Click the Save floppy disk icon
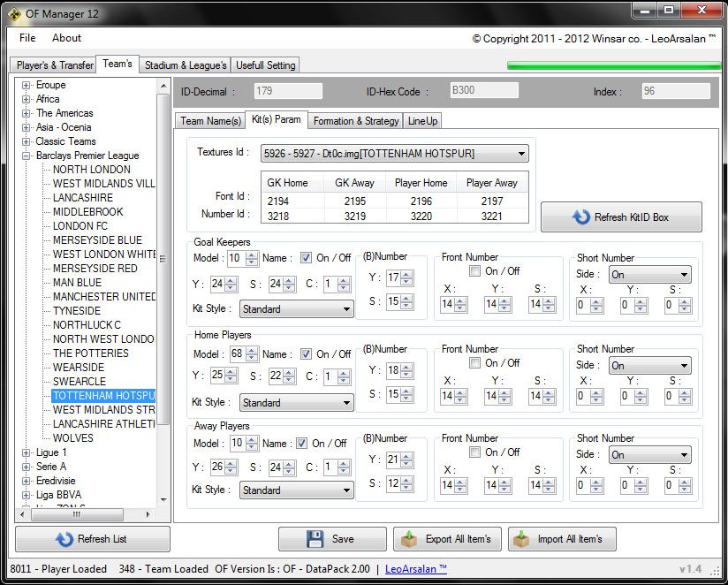 click(x=315, y=539)
